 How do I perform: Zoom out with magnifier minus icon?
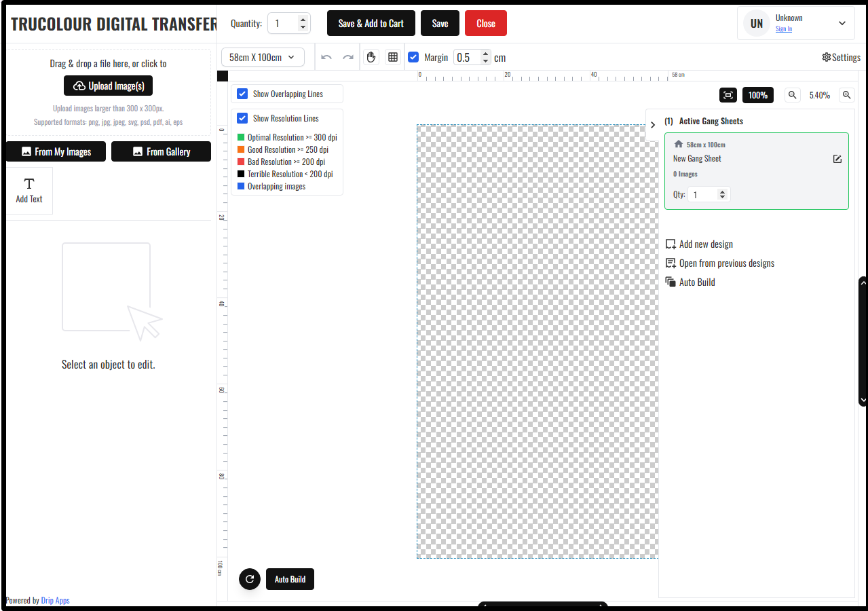[x=792, y=95]
